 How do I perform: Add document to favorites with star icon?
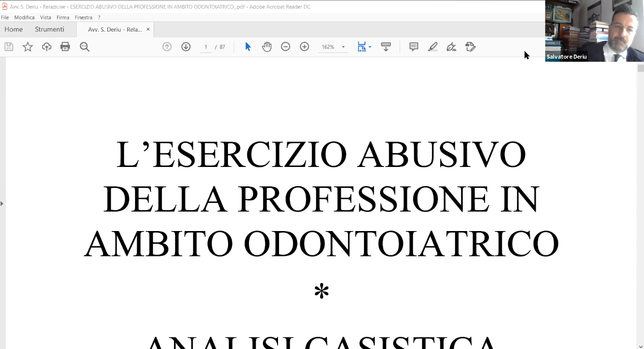[x=28, y=47]
